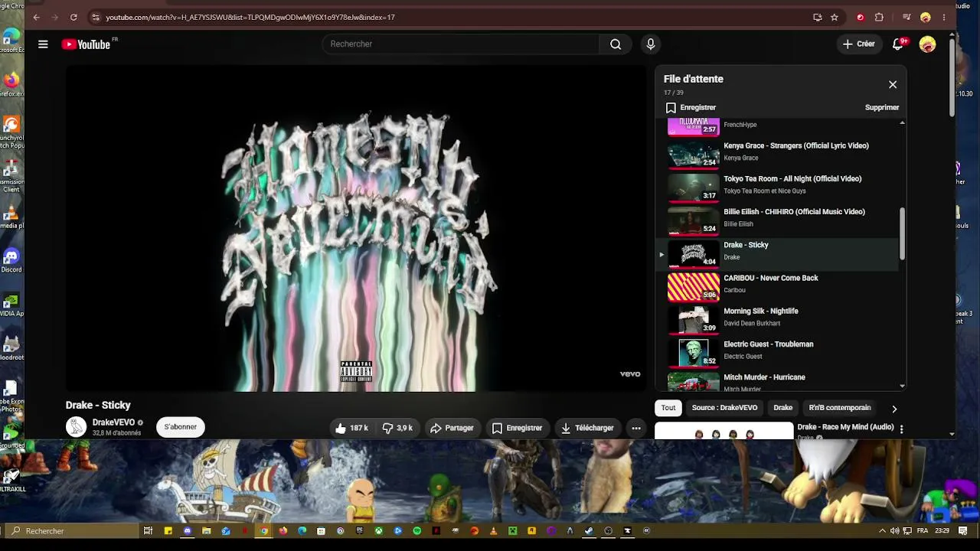Screen dimensions: 980x551
Task: Open the system volume tray icon
Action: [894, 530]
